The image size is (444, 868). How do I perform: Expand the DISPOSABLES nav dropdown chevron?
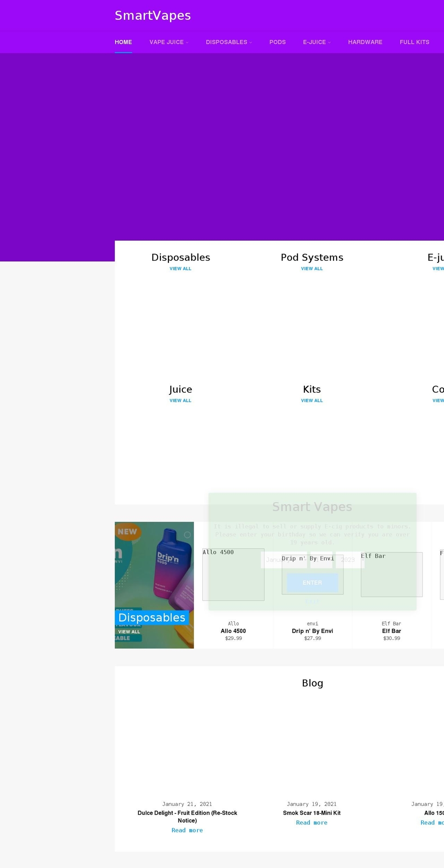(x=251, y=43)
